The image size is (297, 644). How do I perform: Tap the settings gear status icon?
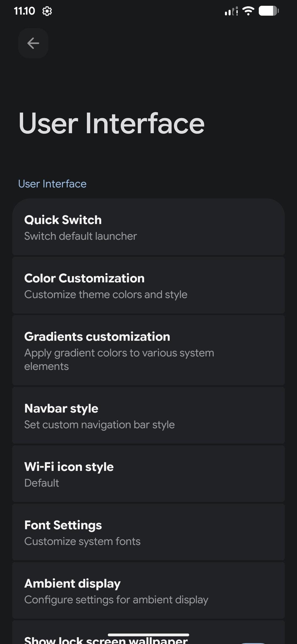click(x=47, y=11)
